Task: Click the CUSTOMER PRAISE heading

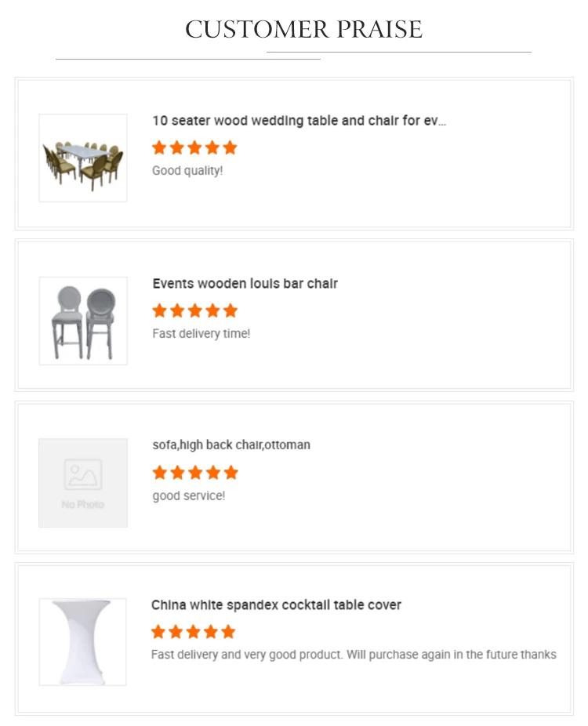Action: 303,30
